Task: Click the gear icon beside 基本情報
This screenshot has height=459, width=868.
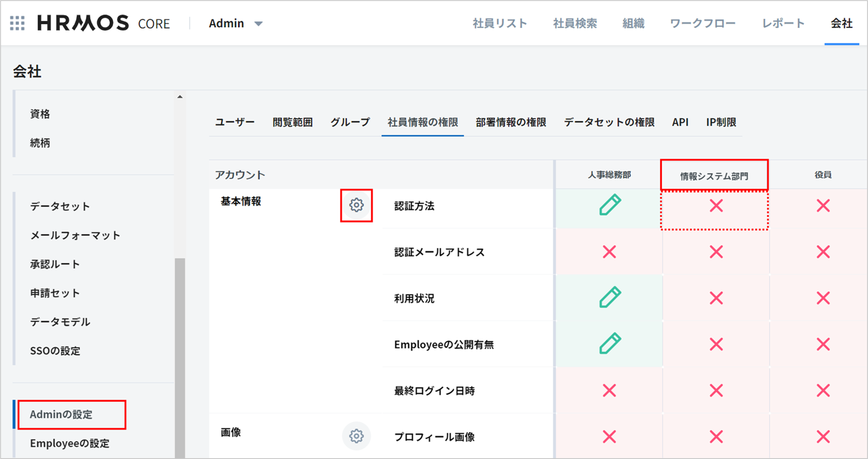Action: (356, 205)
